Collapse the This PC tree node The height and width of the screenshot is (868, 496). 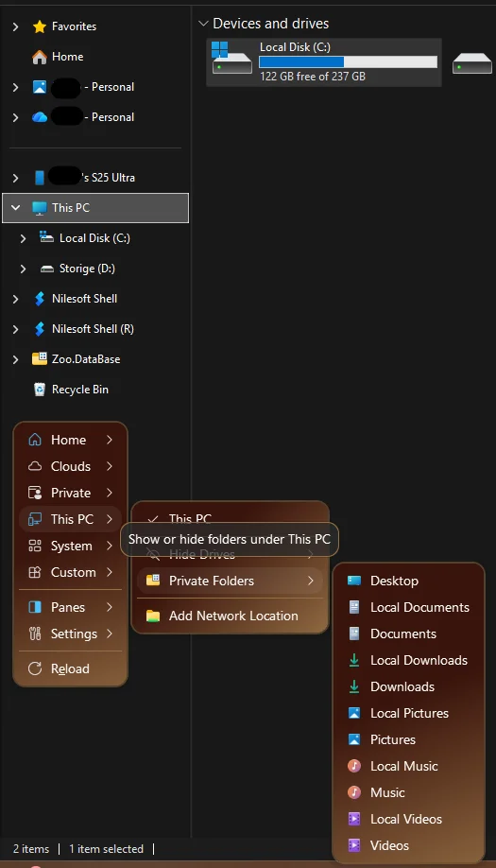[15, 208]
